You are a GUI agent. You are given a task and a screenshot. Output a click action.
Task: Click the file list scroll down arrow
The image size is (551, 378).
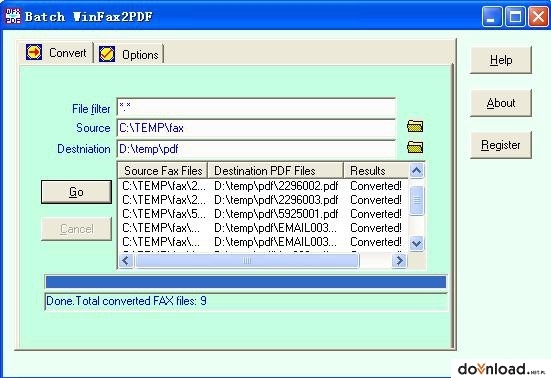point(416,243)
